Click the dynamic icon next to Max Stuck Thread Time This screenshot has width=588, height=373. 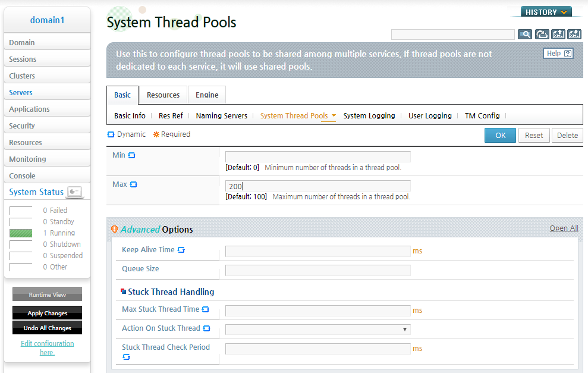[x=206, y=309]
